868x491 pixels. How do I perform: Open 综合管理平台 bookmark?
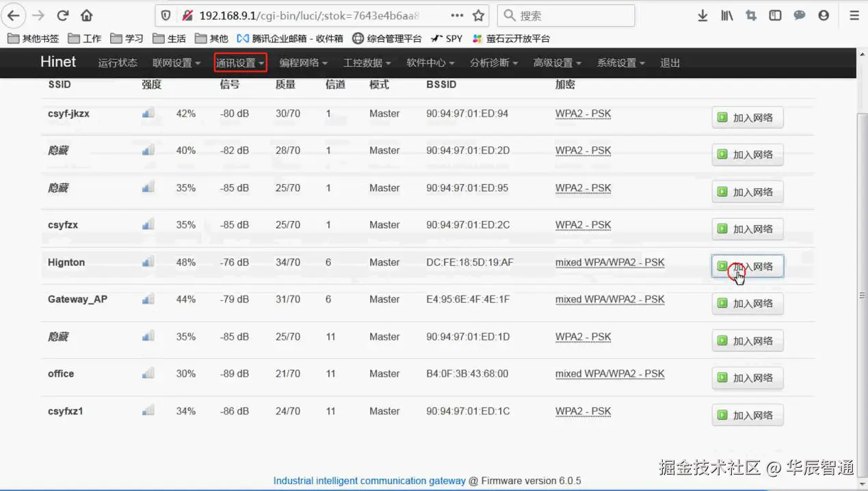click(386, 38)
